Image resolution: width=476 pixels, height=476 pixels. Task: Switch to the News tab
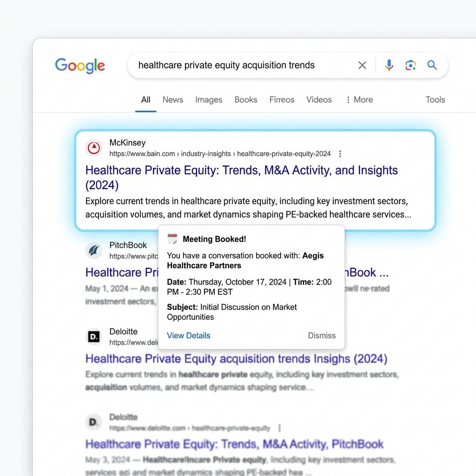173,99
